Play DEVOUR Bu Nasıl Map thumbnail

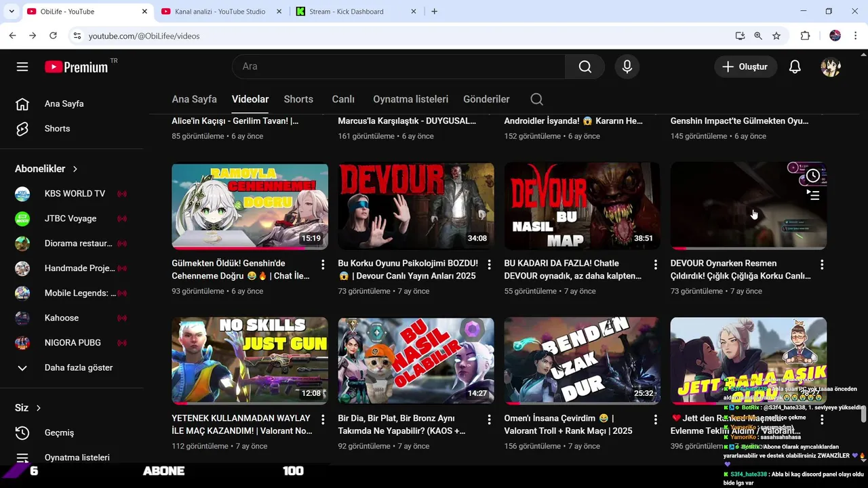click(582, 206)
